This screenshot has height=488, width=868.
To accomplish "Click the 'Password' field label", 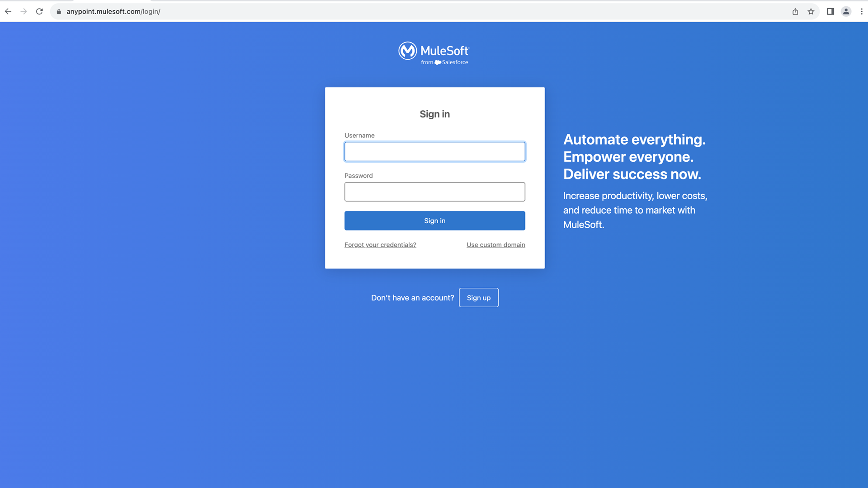I will [359, 175].
